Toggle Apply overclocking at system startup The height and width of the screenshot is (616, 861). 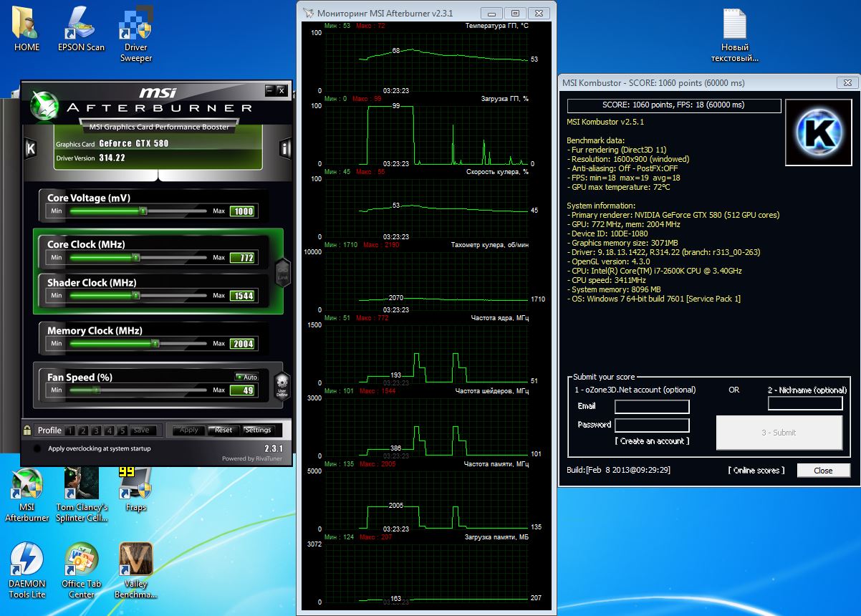pos(37,448)
